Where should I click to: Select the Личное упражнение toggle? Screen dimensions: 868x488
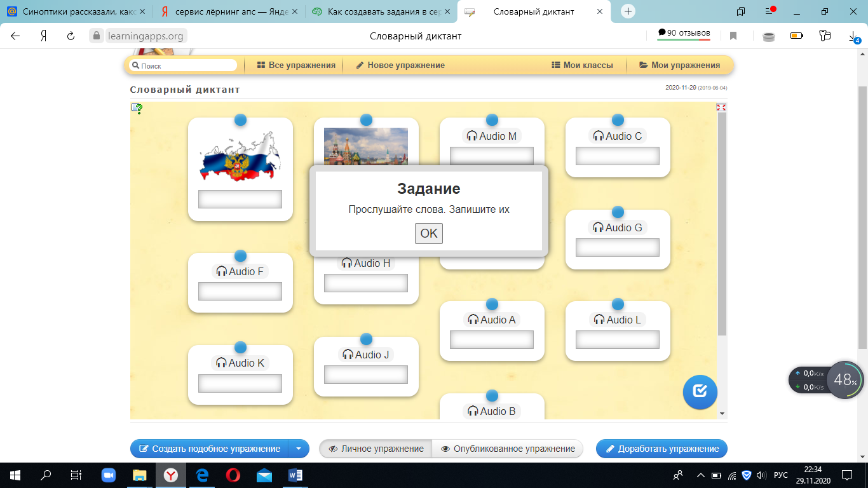[x=376, y=449]
